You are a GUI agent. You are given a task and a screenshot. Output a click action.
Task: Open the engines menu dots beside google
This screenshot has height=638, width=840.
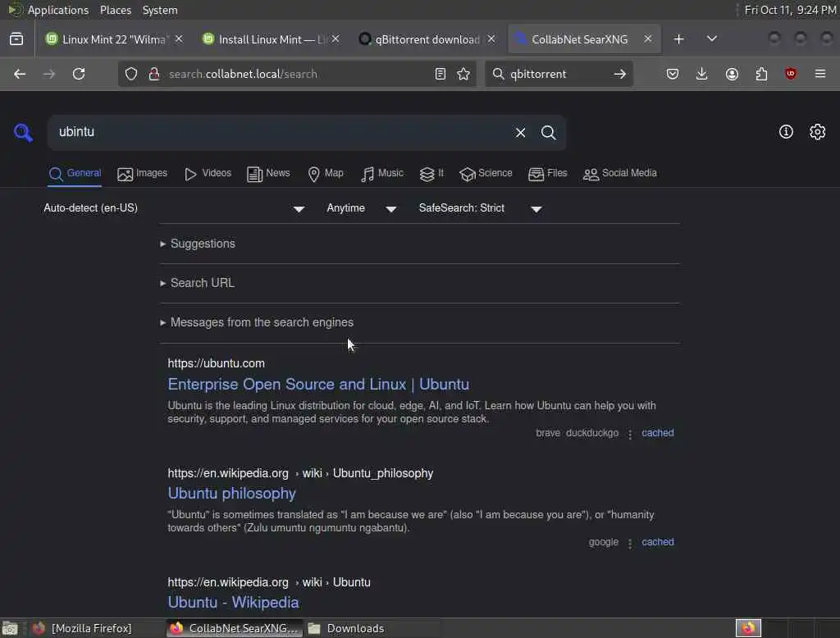(x=630, y=543)
